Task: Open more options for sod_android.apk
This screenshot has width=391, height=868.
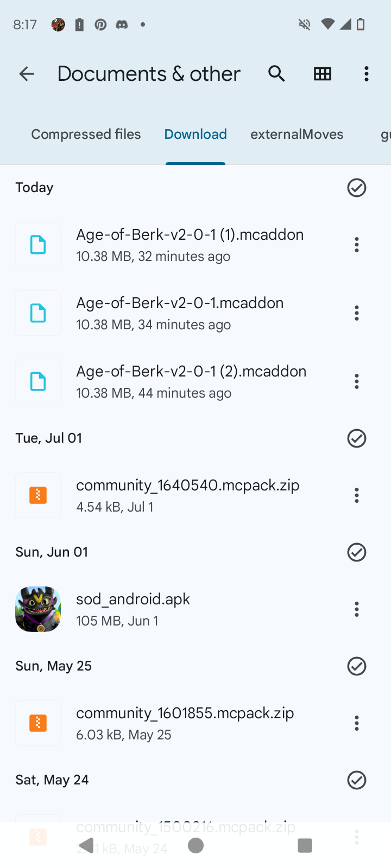Action: (x=357, y=609)
